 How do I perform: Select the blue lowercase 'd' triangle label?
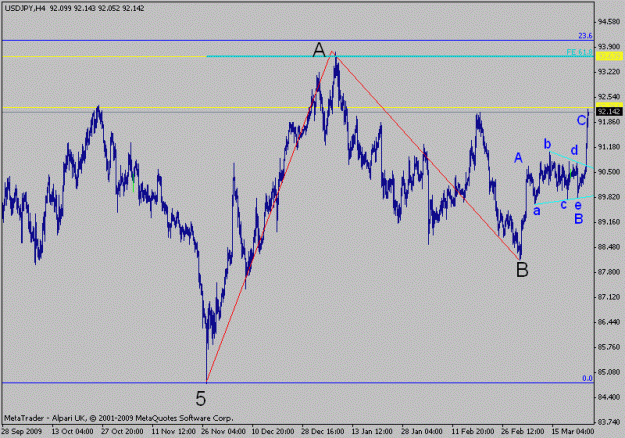[574, 150]
